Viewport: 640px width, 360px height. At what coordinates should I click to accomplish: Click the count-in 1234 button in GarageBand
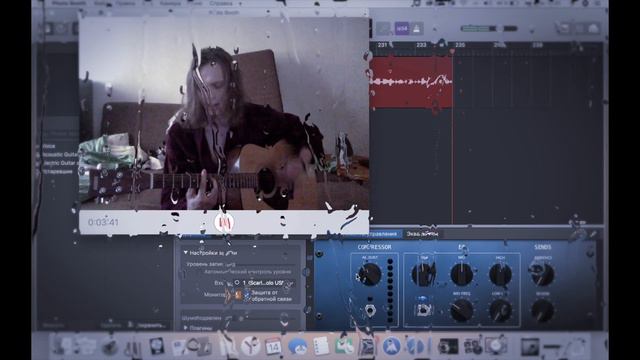tap(402, 29)
